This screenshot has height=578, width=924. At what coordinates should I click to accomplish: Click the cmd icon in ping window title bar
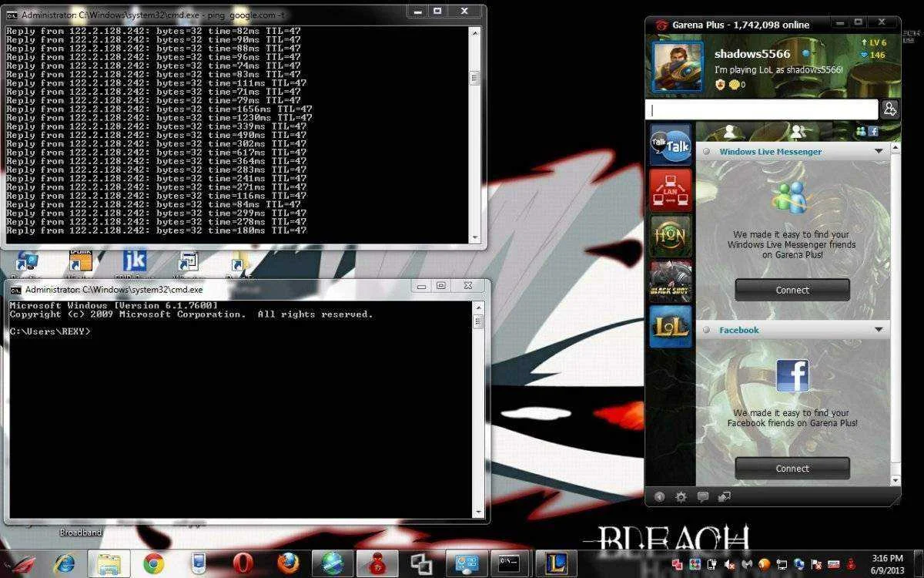click(13, 15)
